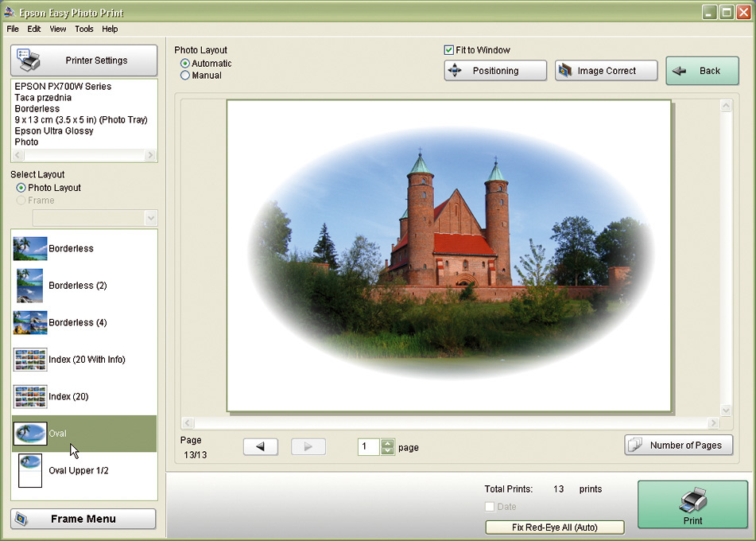
Task: Open the File menu
Action: 13,29
